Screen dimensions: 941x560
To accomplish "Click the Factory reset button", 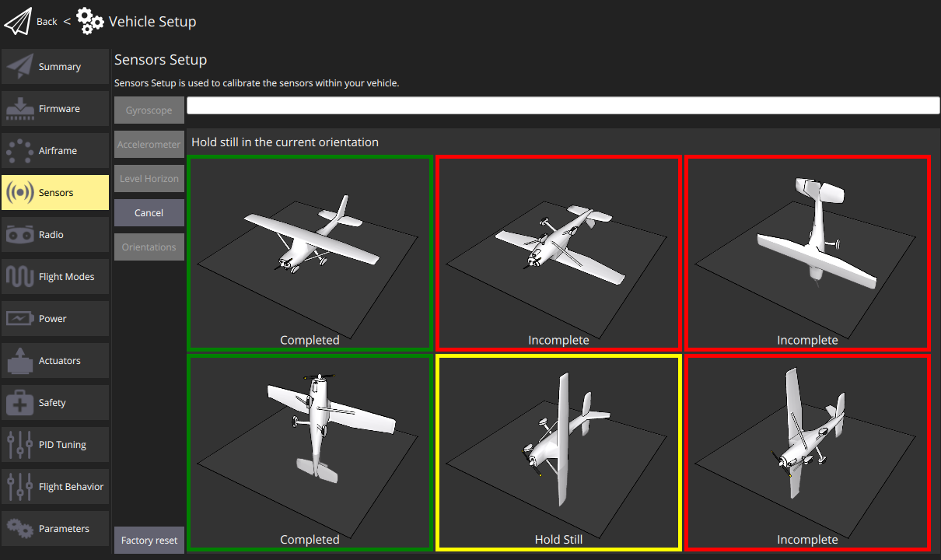I will [149, 541].
